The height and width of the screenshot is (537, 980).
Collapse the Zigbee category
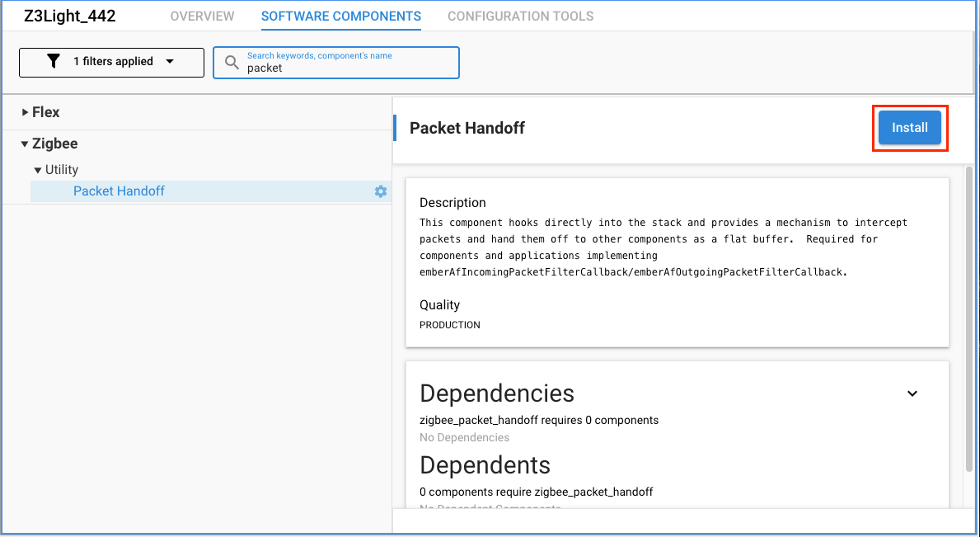(x=25, y=144)
